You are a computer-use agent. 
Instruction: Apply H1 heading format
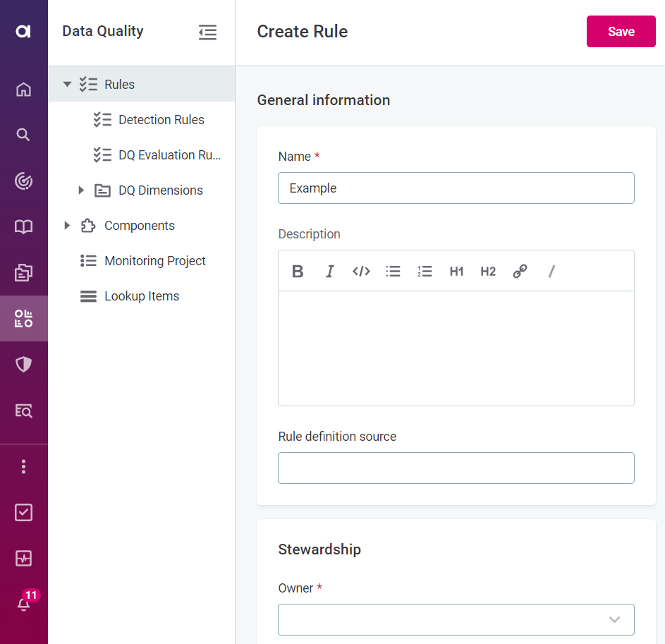tap(456, 272)
